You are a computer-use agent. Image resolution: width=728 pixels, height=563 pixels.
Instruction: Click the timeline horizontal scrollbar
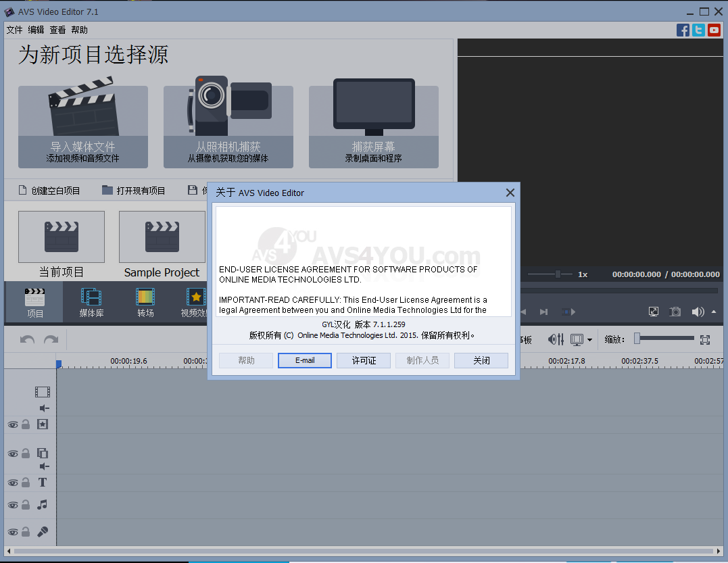point(364,552)
